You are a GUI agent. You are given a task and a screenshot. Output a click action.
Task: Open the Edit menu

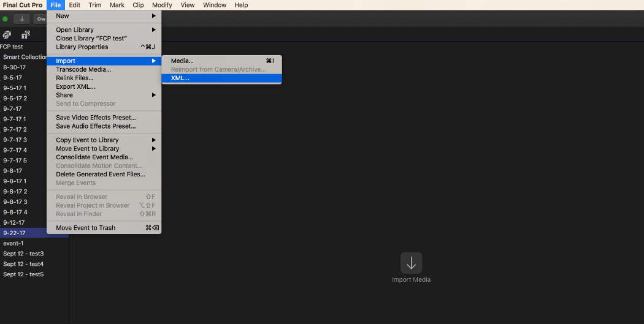pos(74,5)
